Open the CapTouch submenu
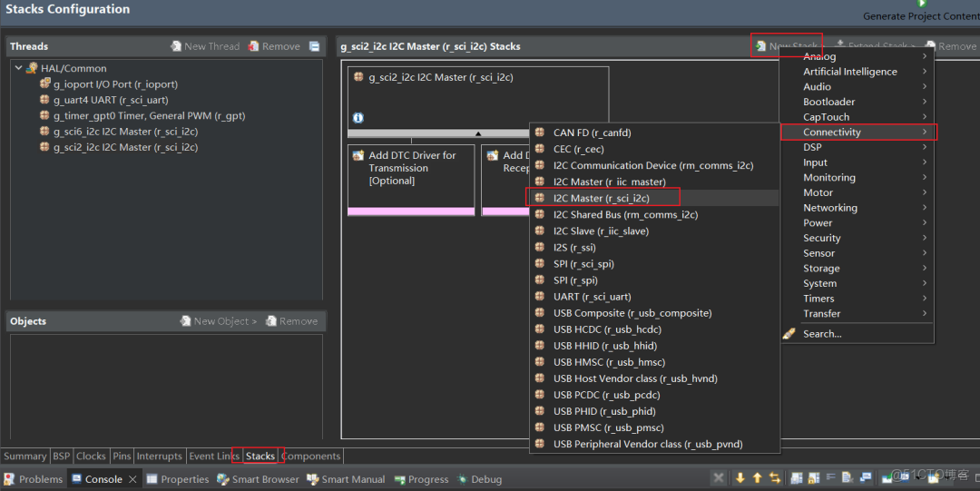 click(x=857, y=117)
